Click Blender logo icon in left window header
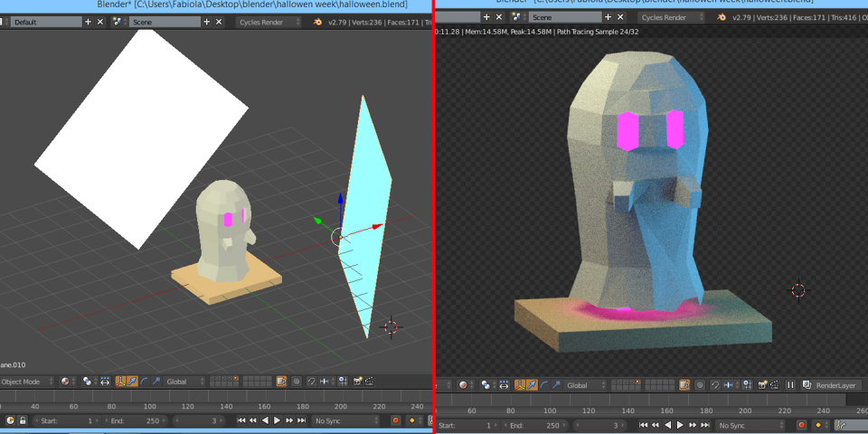This screenshot has width=868, height=434. click(x=317, y=22)
